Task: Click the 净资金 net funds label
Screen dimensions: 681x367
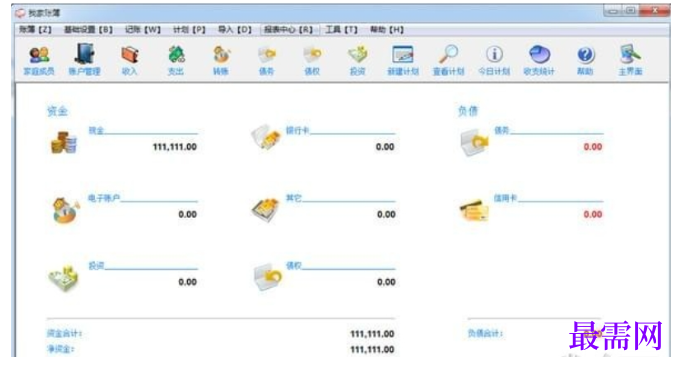Action: [x=60, y=349]
